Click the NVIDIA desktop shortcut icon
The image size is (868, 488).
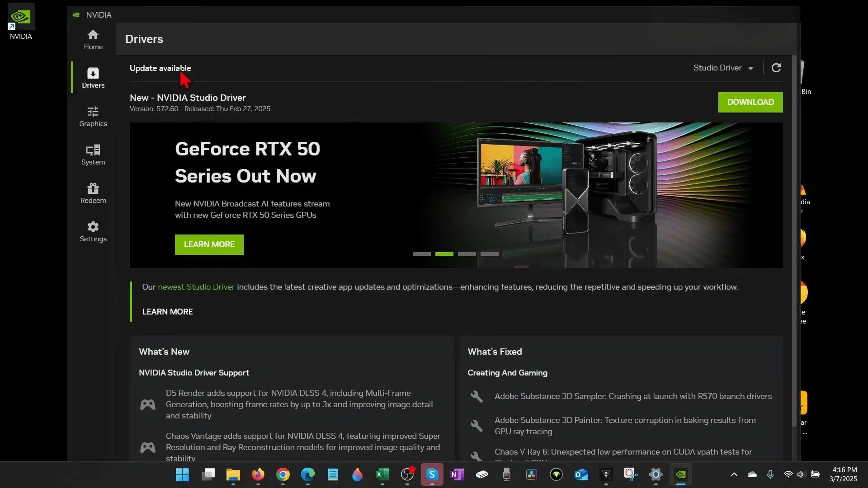pyautogui.click(x=21, y=22)
